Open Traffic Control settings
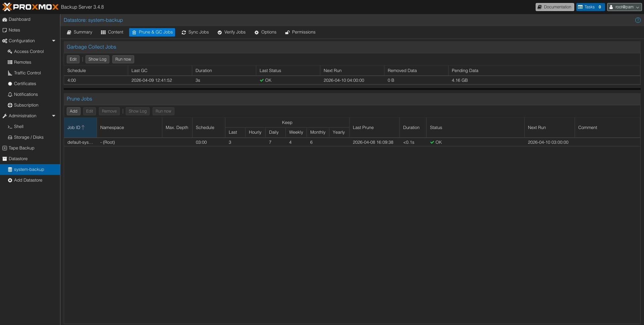The height and width of the screenshot is (325, 644). pos(27,73)
